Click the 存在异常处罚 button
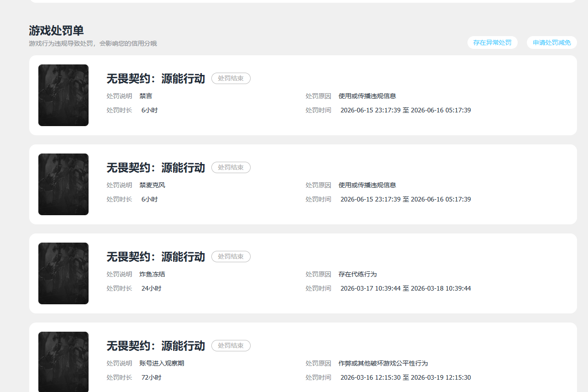This screenshot has width=588, height=392. coord(492,42)
